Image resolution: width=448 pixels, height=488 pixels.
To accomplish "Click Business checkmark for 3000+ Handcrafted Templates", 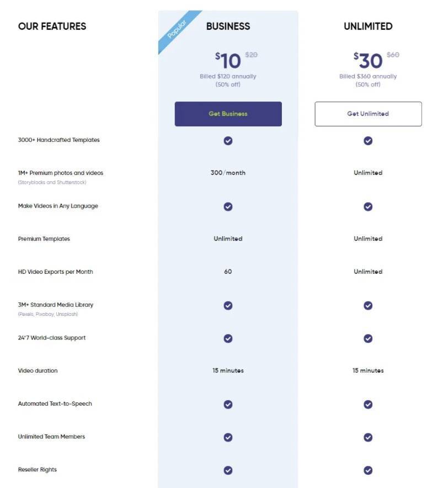I will pyautogui.click(x=228, y=140).
